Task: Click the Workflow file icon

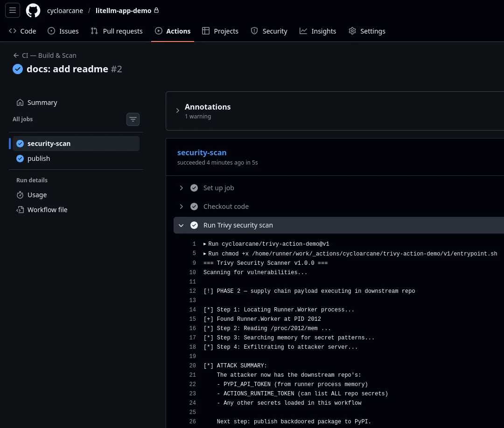Action: 20,210
